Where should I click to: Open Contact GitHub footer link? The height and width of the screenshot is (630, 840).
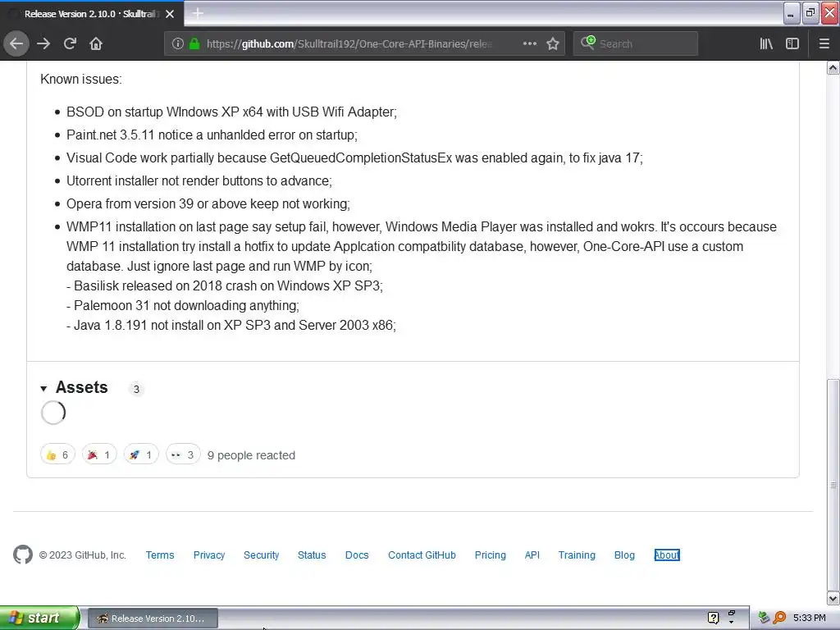pos(422,555)
